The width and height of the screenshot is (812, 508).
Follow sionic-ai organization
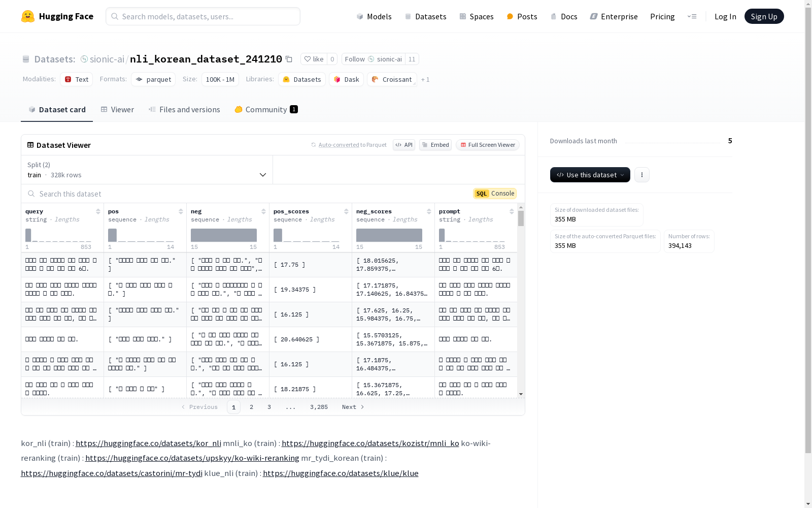click(x=373, y=59)
